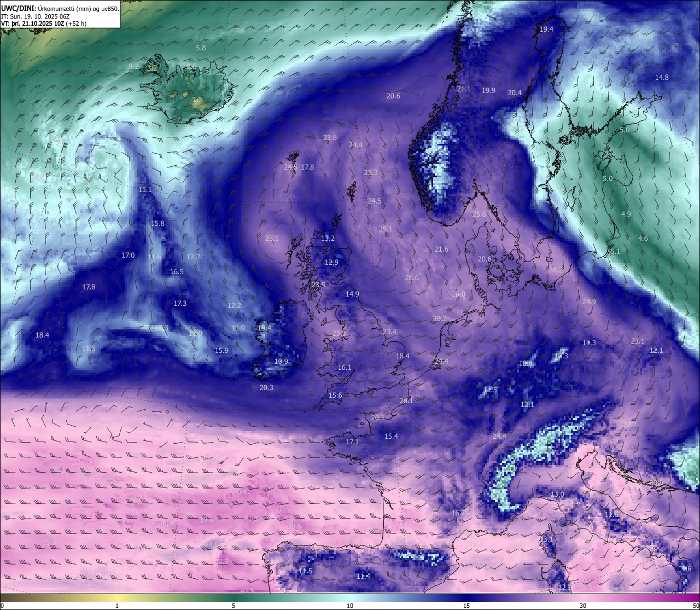Image resolution: width=700 pixels, height=610 pixels.
Task: Click the 'UWC/DINI: Úrkomumætti (mm) og uv850.' title text
Action: [x=60, y=8]
